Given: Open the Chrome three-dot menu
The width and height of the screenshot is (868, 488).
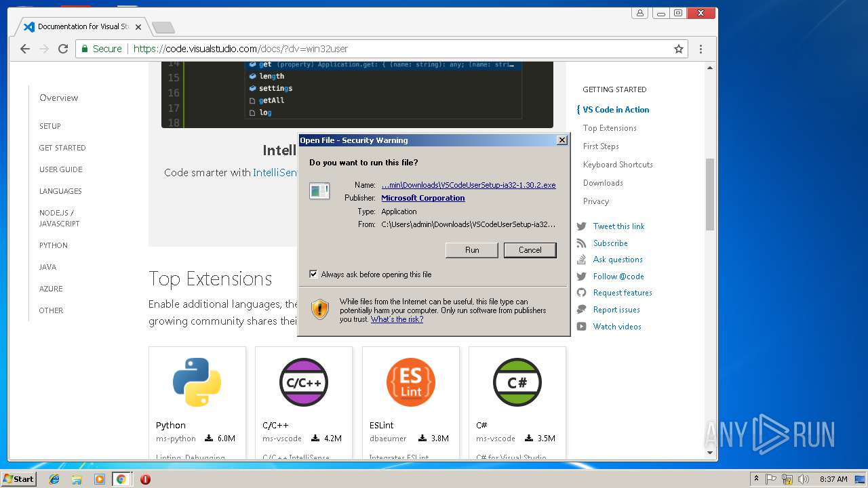Looking at the screenshot, I should pos(701,49).
